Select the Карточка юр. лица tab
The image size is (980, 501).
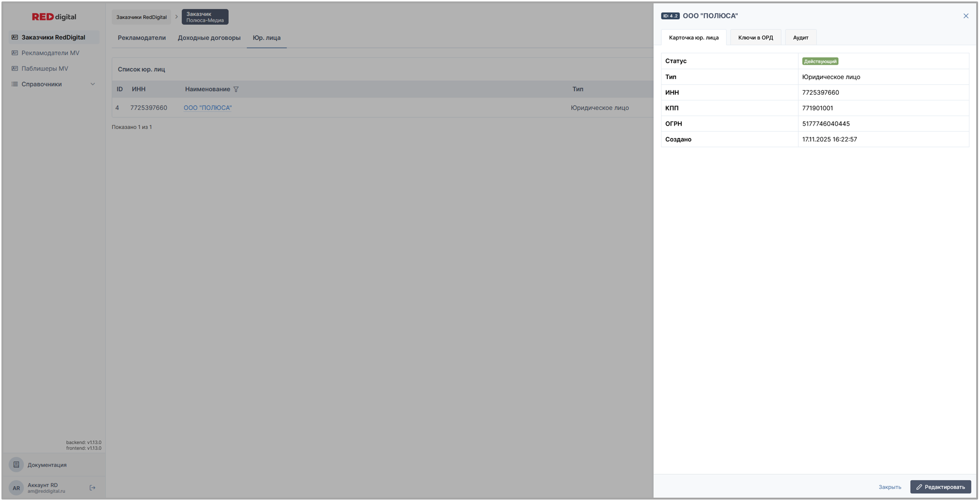tap(693, 38)
